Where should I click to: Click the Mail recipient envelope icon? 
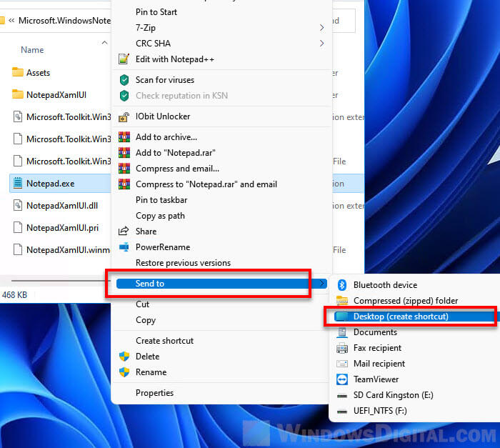[x=342, y=364]
